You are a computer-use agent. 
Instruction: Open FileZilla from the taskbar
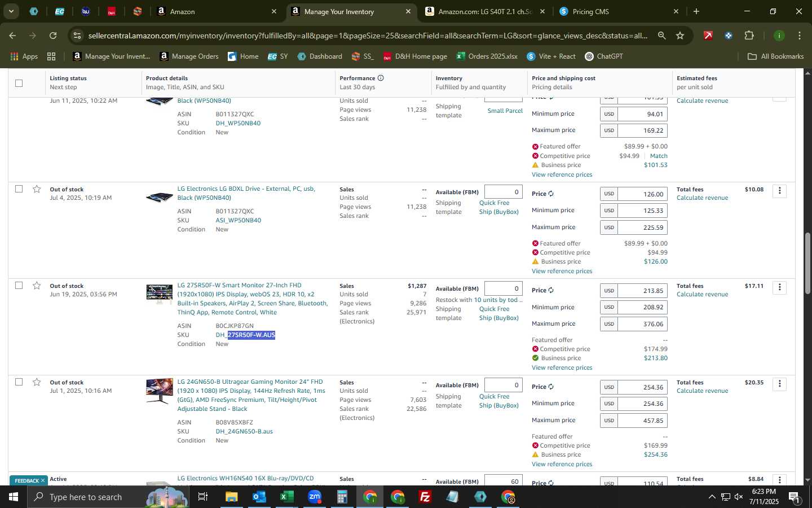[425, 497]
